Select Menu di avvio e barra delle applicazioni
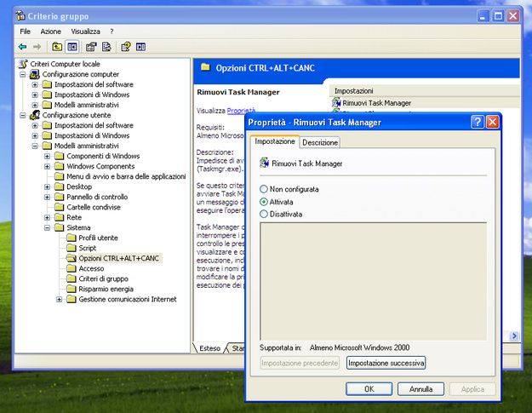 [x=126, y=176]
